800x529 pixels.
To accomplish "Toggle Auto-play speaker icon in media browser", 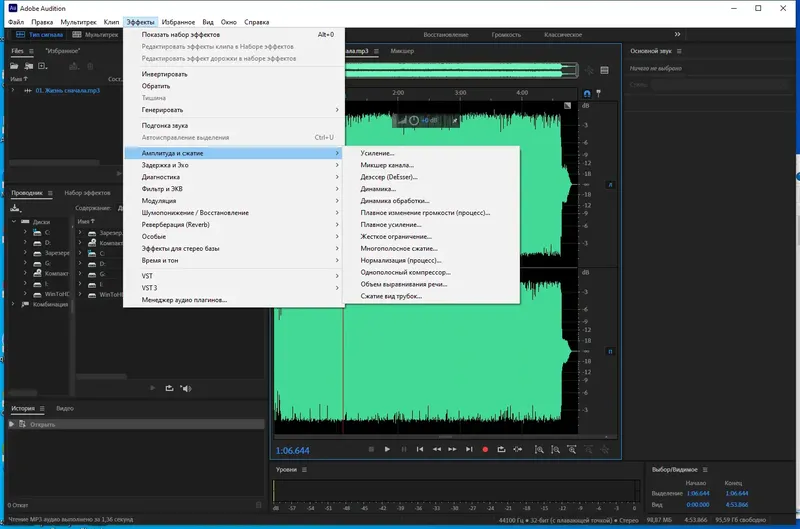I will pos(186,388).
